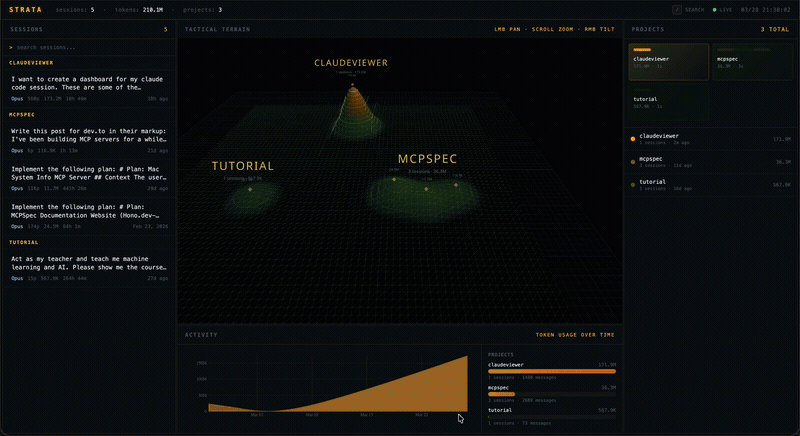The width and height of the screenshot is (800, 436).
Task: Click the dot beside tutorial in project list
Action: click(x=633, y=184)
